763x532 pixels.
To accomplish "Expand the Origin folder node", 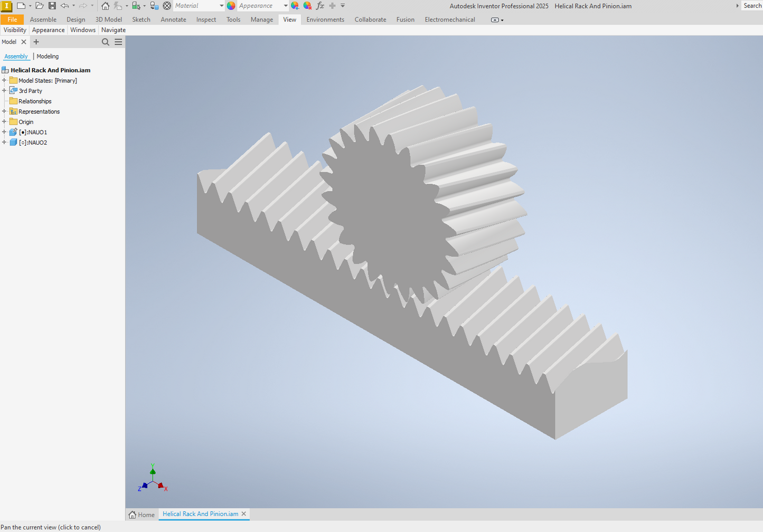I will pos(4,122).
